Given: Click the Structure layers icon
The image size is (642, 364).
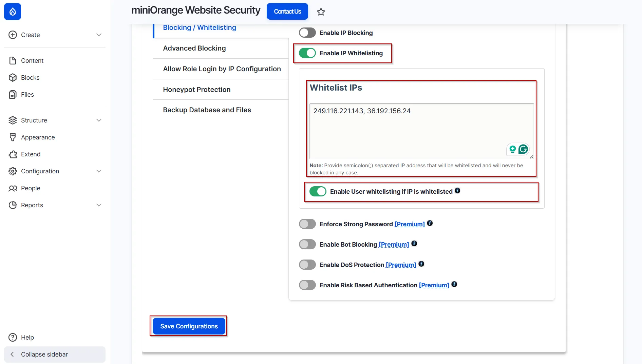Looking at the screenshot, I should tap(13, 120).
